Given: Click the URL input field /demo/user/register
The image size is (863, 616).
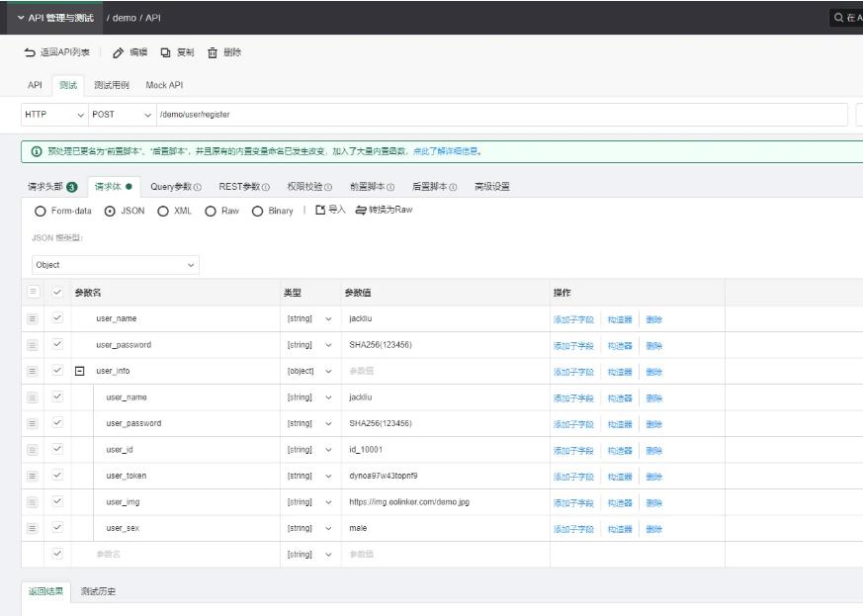Looking at the screenshot, I should pos(494,115).
